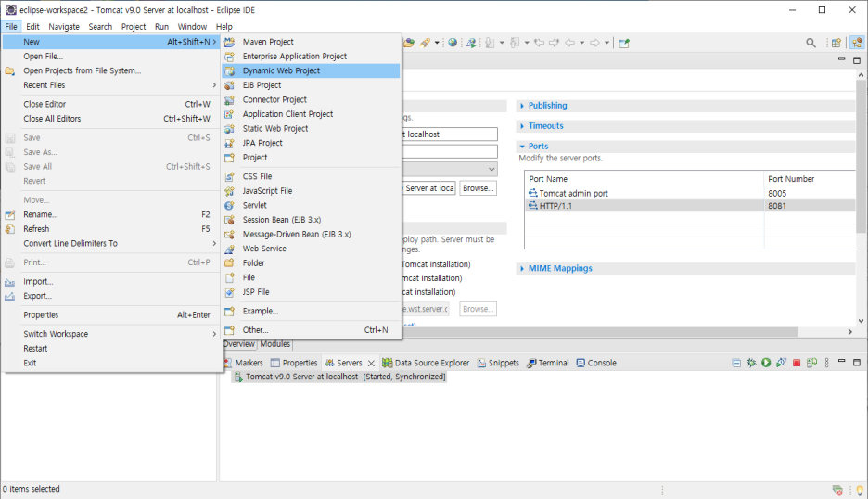
Task: Click port number 8005 for Tomcat admin port
Action: [x=777, y=193]
